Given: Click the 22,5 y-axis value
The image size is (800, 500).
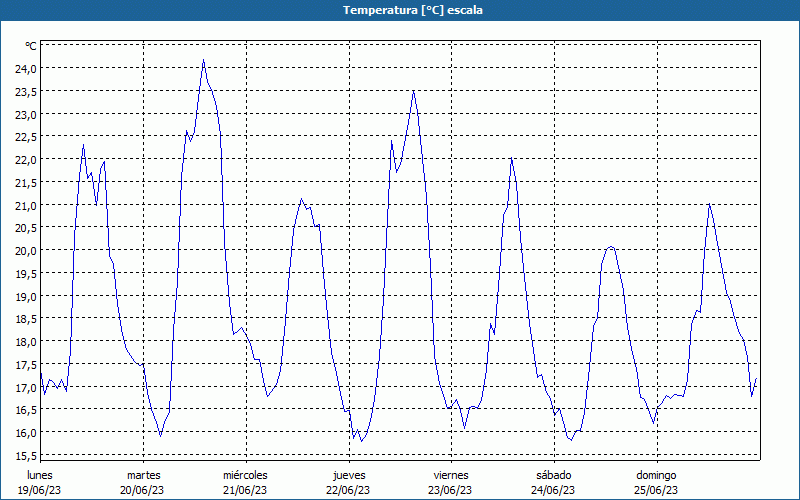Looking at the screenshot, I should (x=26, y=137).
